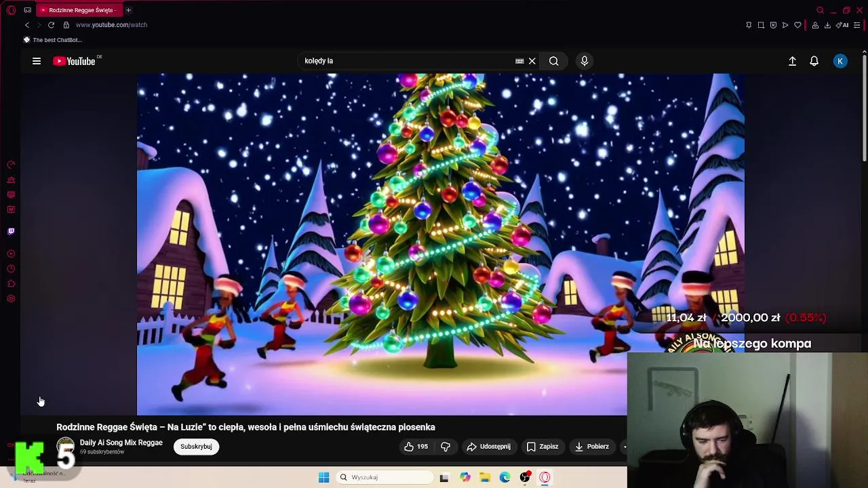Screen dimensions: 868x488
Task: Click the lock site info icon
Action: [66, 25]
